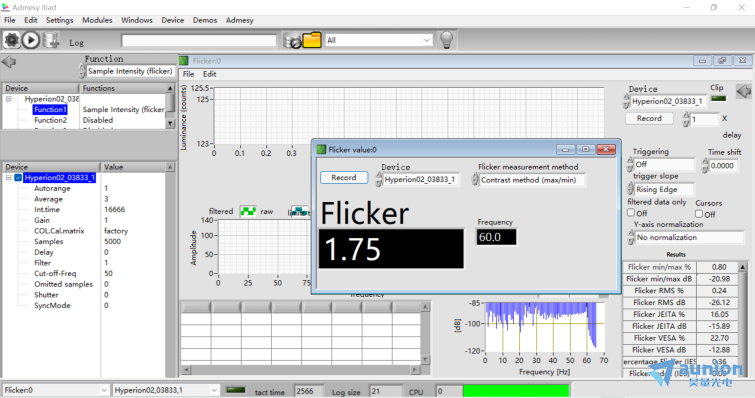Open the settings gear icon in toolbar
This screenshot has height=398, width=755.
click(12, 40)
